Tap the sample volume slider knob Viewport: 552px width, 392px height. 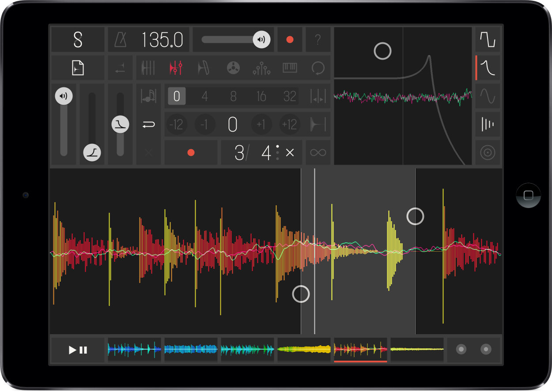64,96
